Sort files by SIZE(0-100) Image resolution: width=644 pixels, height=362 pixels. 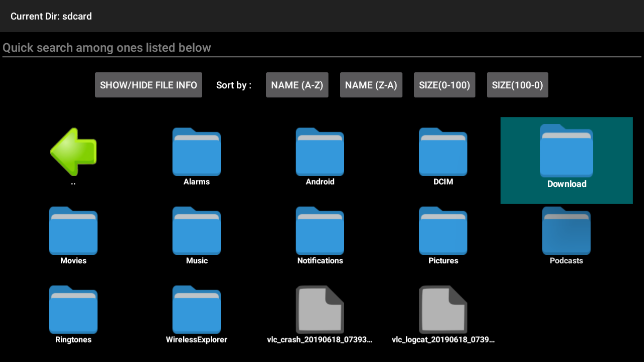[x=444, y=85]
